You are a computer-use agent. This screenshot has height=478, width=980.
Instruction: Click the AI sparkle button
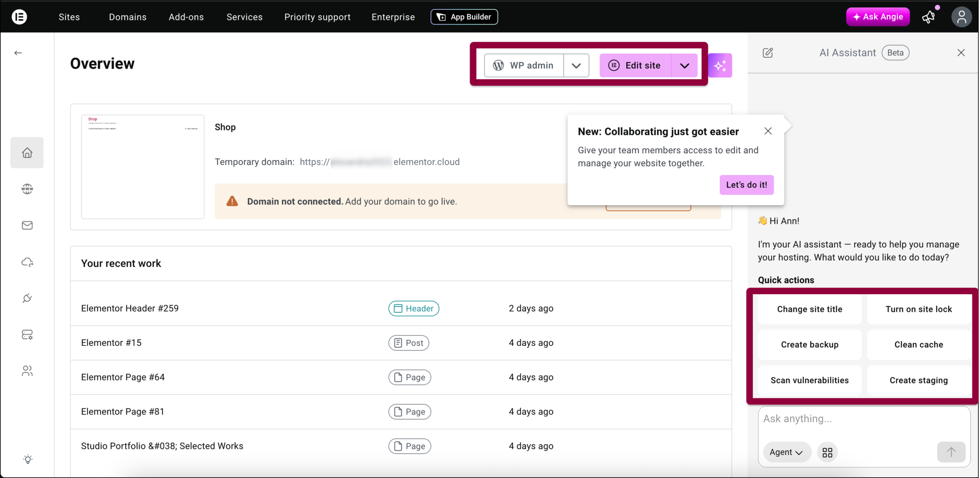tap(720, 65)
